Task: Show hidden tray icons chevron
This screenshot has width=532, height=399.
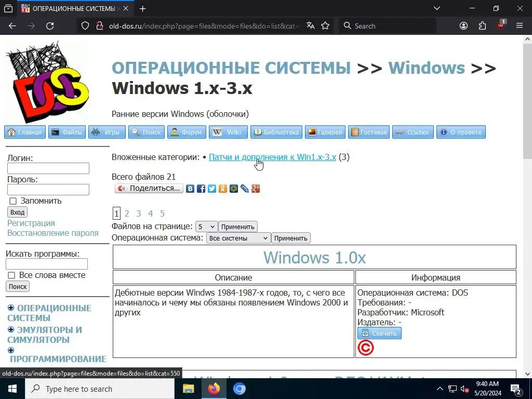Action: pos(440,389)
